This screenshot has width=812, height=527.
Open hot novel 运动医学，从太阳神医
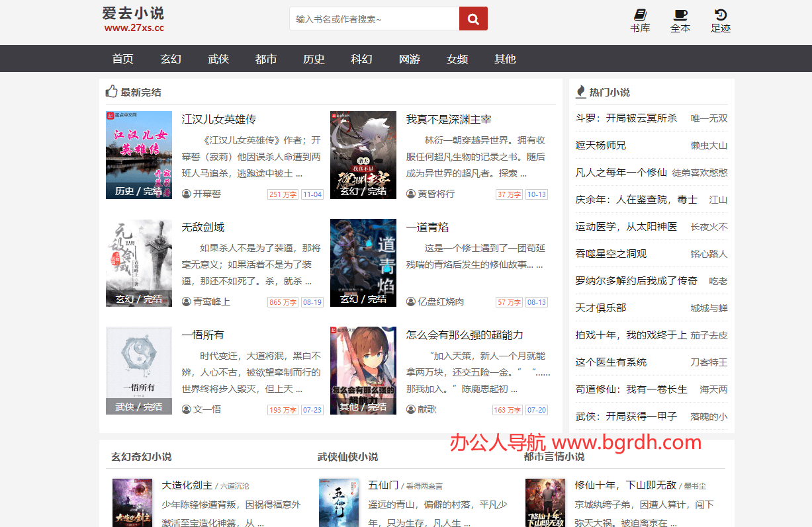click(626, 227)
